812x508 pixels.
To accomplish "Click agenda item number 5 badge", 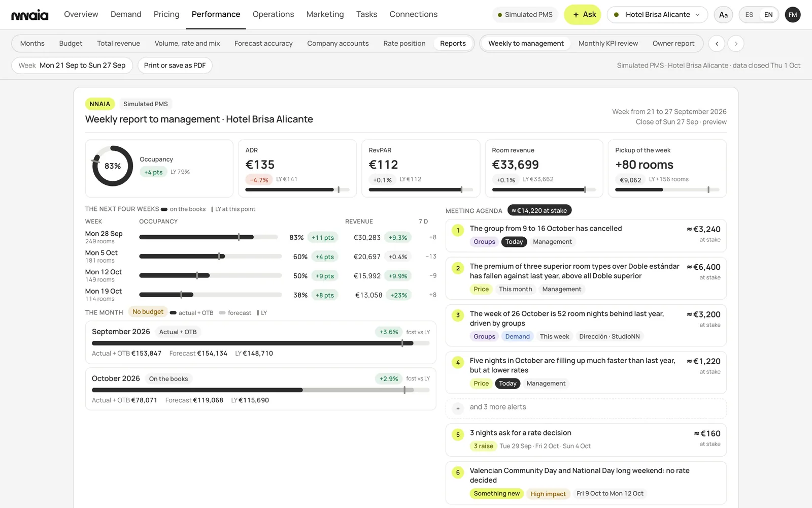I will click(x=458, y=435).
